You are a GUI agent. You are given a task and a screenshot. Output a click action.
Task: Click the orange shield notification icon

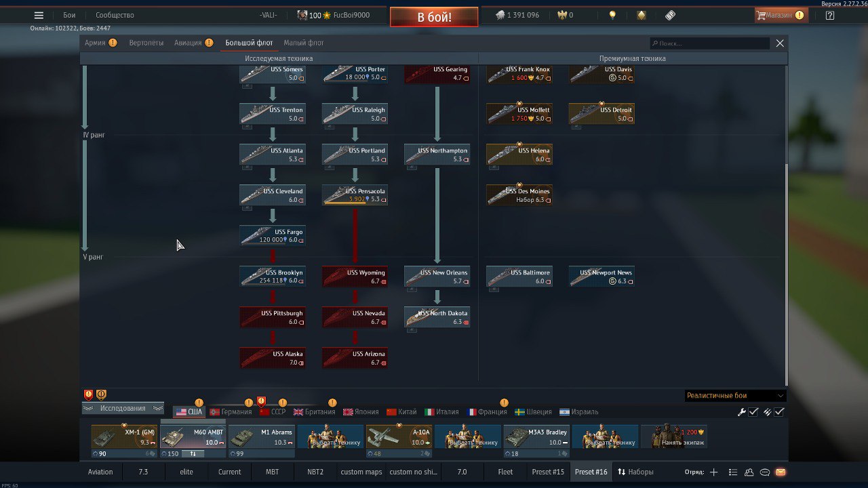(x=101, y=394)
